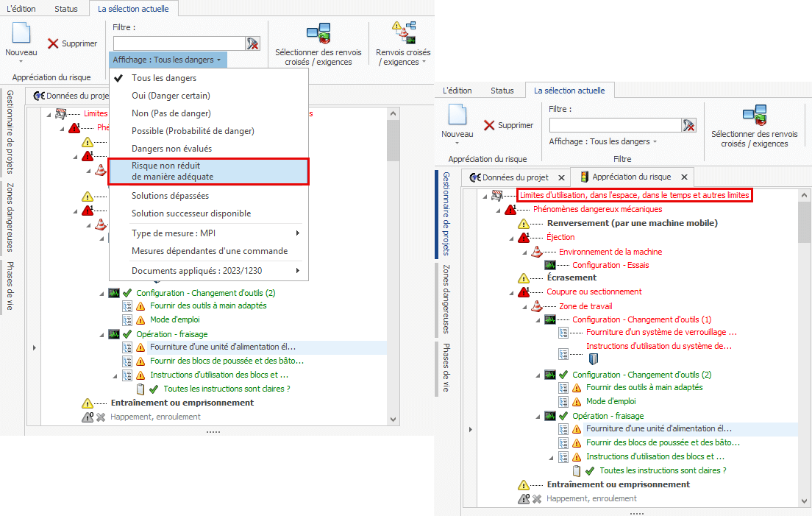Screen dimensions: 812x516
Task: Click the Renvois croisés / exigences toolbar icon
Action: point(402,34)
